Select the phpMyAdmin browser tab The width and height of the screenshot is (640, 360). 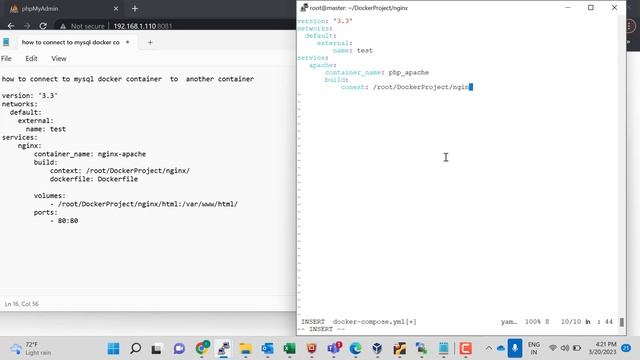[x=40, y=9]
